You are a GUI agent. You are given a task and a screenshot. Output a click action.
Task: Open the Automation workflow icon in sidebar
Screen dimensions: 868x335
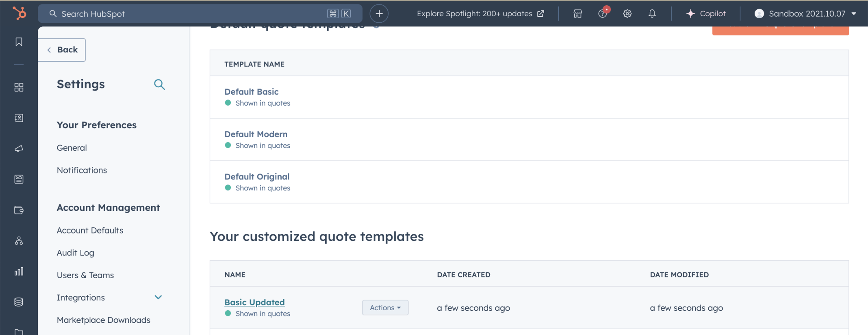[x=19, y=241]
